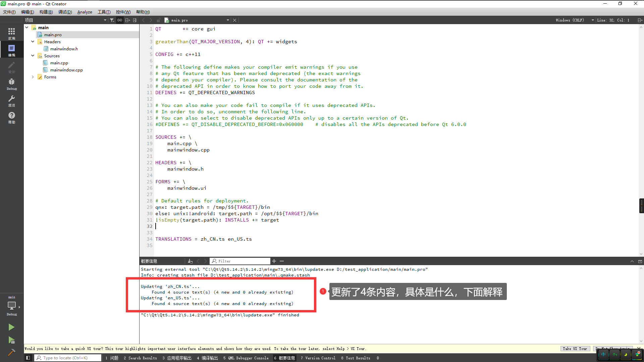644x362 pixels.
Task: Open the Welcome mode grid icon
Action: 12,33
